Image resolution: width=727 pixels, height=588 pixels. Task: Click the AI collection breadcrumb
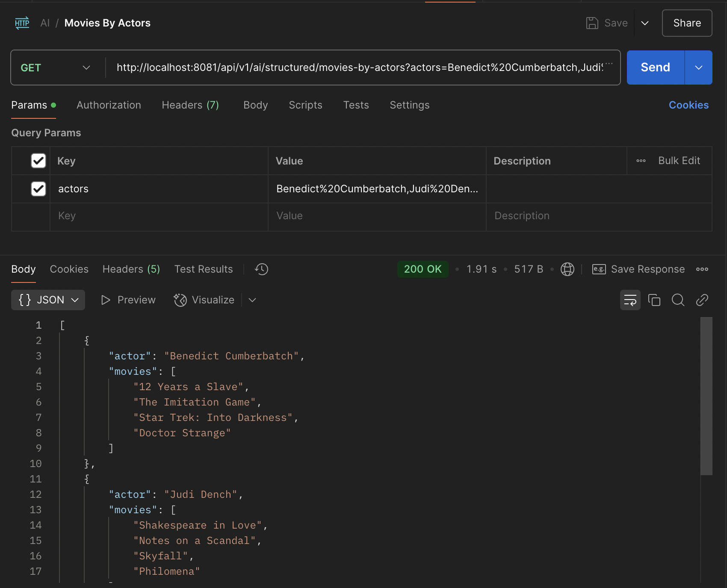pos(45,23)
